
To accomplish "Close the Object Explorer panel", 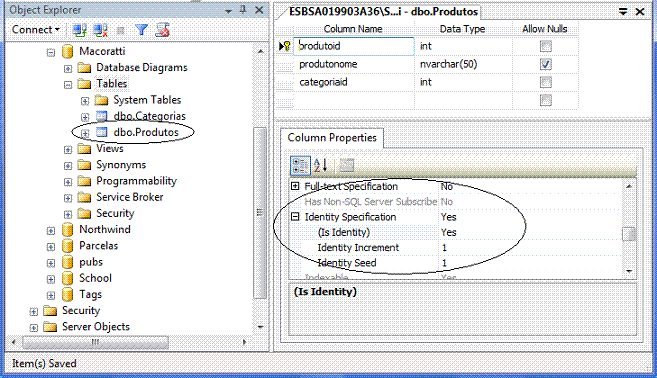I will point(259,10).
